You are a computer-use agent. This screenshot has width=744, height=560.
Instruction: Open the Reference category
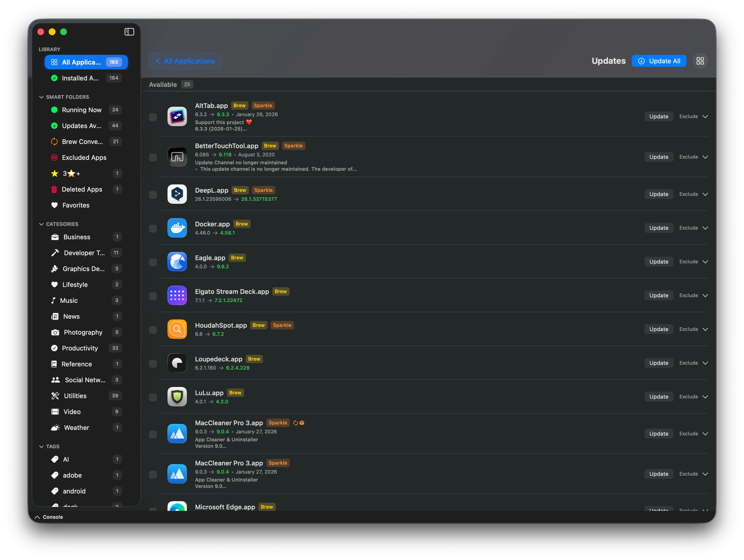point(86,364)
